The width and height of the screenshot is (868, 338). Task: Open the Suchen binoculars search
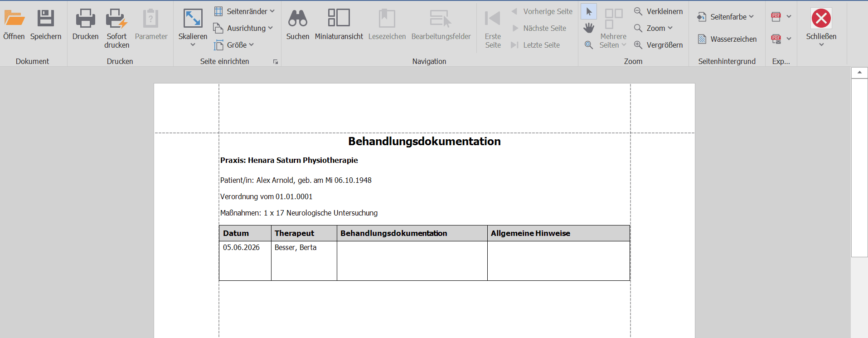tap(298, 18)
